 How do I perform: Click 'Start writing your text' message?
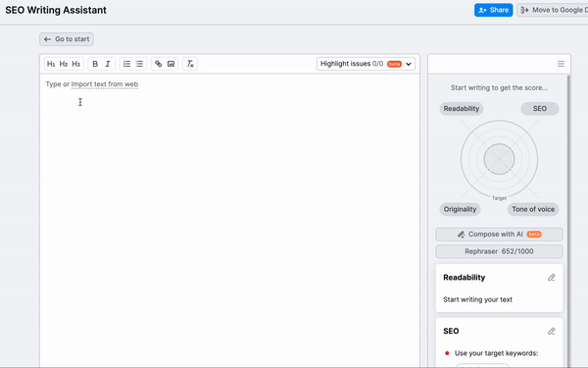tap(478, 299)
